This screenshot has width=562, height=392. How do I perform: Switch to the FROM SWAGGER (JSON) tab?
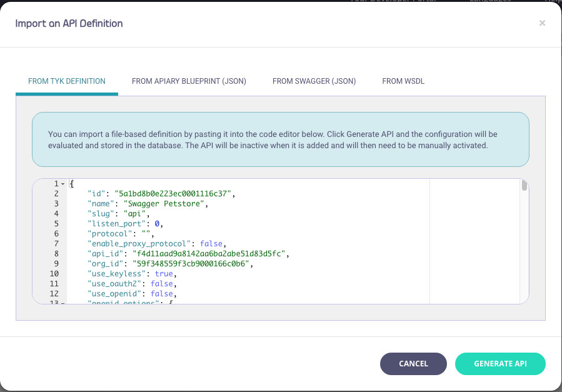pyautogui.click(x=313, y=81)
